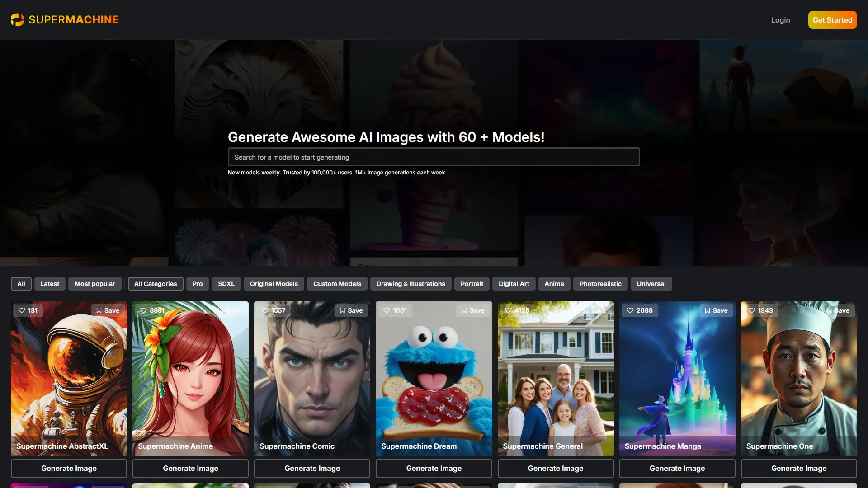Open the family house General thumbnail
868x488 pixels.
556,379
